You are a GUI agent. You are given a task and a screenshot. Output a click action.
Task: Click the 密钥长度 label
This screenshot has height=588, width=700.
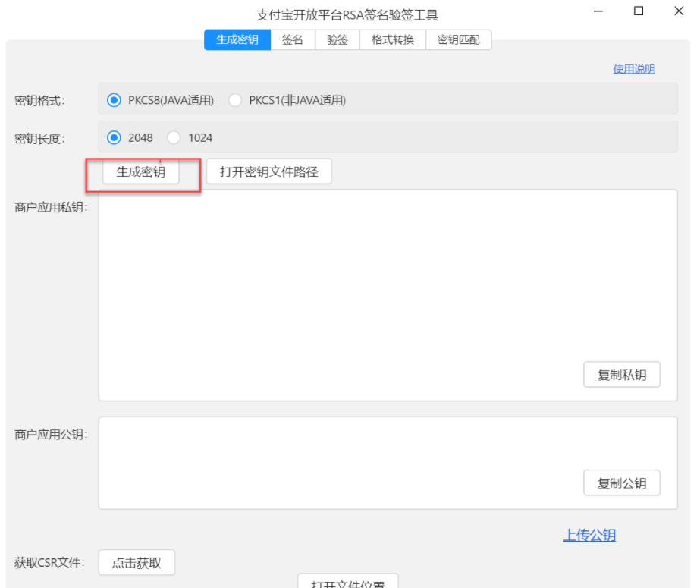tap(39, 139)
